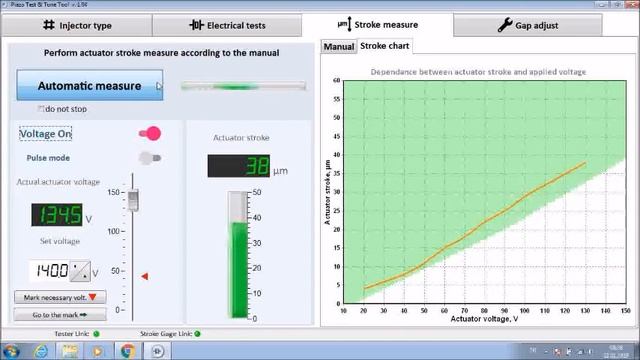Click the micrometer icon on Stroke measure tab
Image resolution: width=640 pixels, height=360 pixels.
pos(344,24)
